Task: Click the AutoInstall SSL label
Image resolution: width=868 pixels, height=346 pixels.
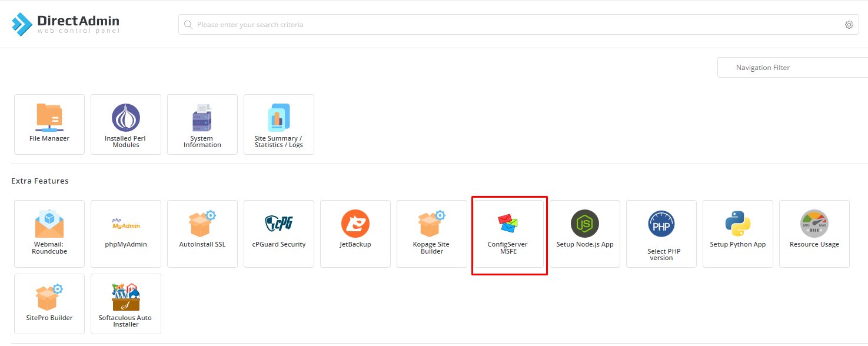Action: (x=202, y=244)
